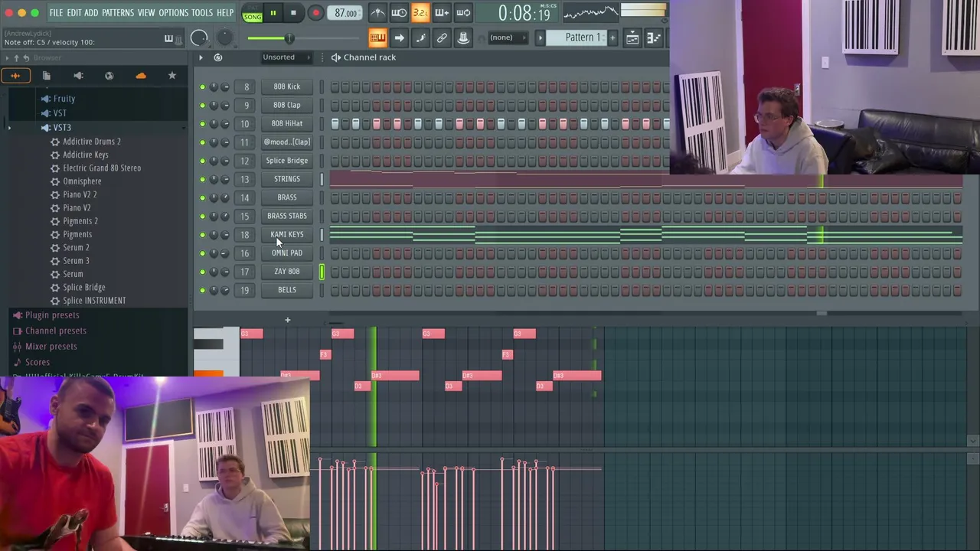
Task: Open the EDIT menu
Action: 73,13
